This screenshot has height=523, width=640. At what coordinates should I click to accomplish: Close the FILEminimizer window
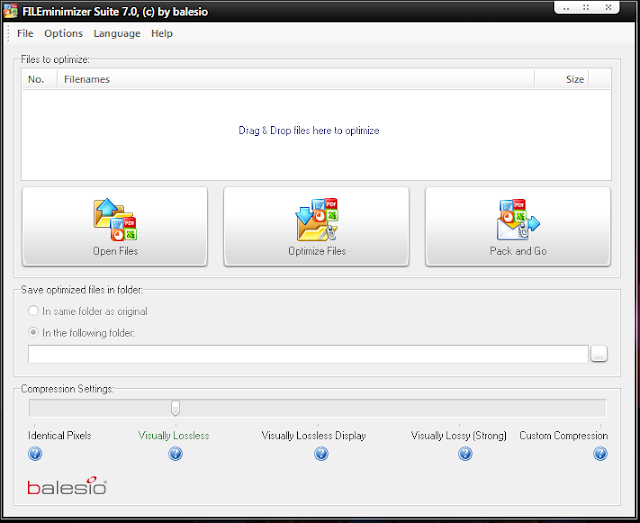[608, 7]
